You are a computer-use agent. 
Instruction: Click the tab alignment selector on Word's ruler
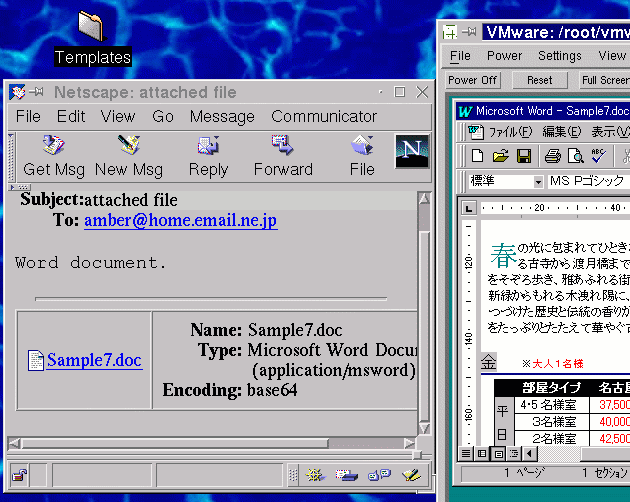(x=468, y=208)
